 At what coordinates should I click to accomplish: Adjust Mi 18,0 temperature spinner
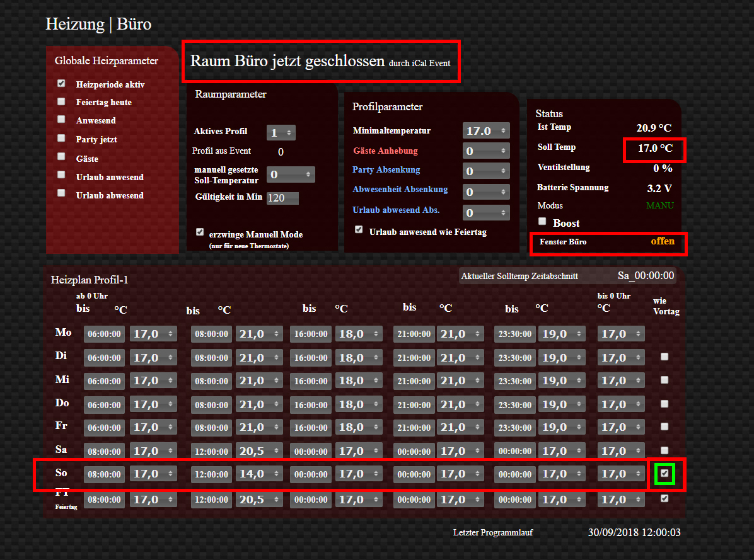(358, 381)
